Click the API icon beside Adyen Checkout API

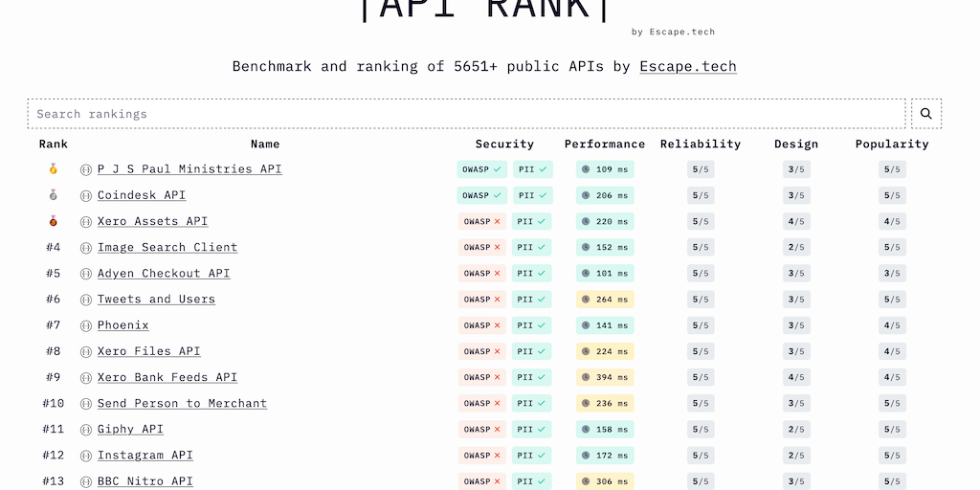click(x=86, y=274)
